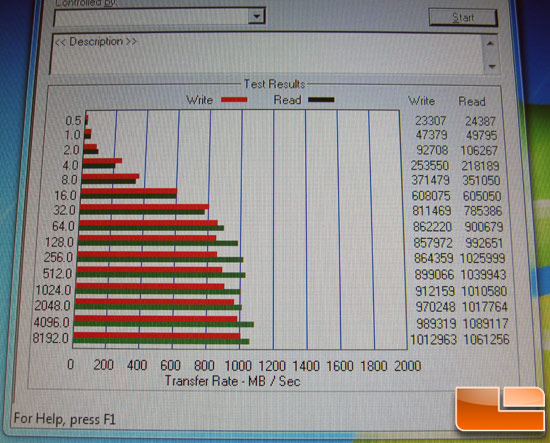Viewport: 550px width, 443px height.
Task: Click the Start benchmark button
Action: tap(463, 17)
